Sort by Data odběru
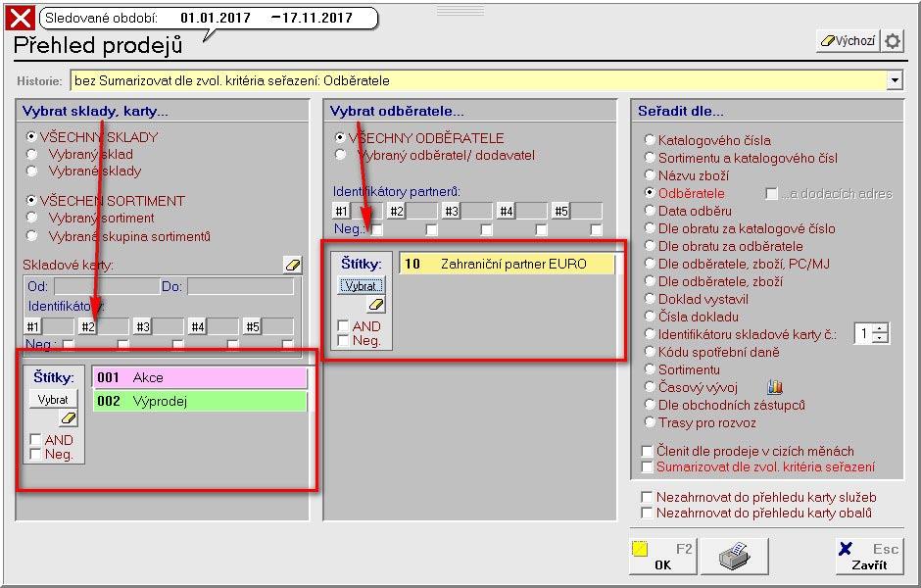921x588 pixels. tap(649, 211)
